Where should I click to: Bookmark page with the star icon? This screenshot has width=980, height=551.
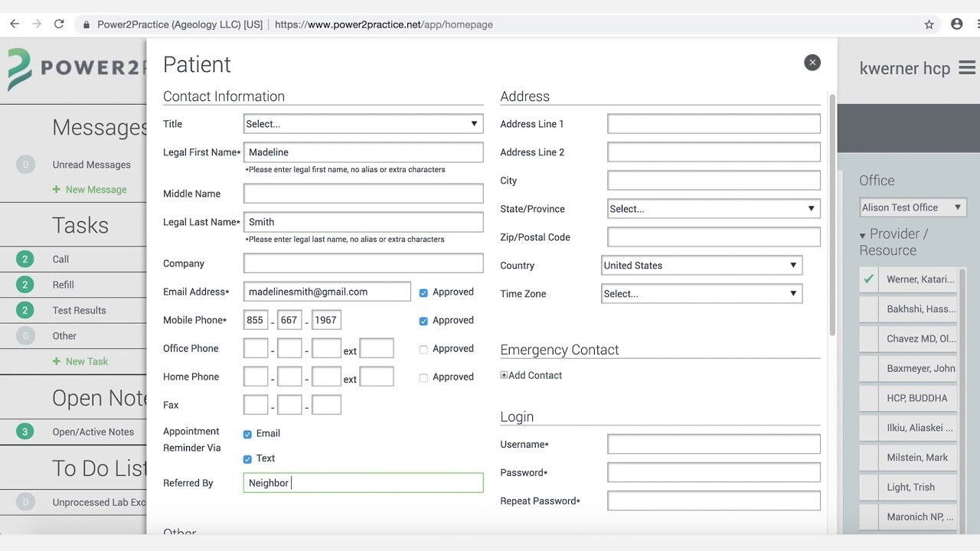point(929,24)
